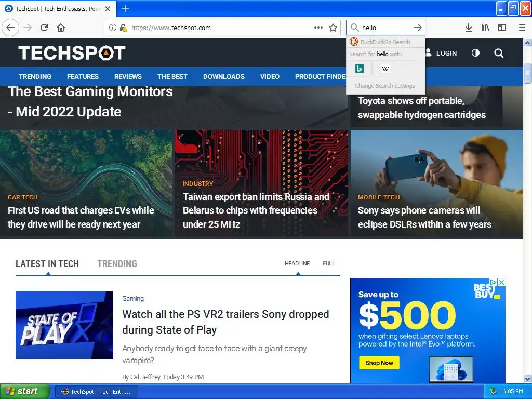Open the TRENDING nav item
Image resolution: width=532 pixels, height=399 pixels.
pyautogui.click(x=35, y=77)
